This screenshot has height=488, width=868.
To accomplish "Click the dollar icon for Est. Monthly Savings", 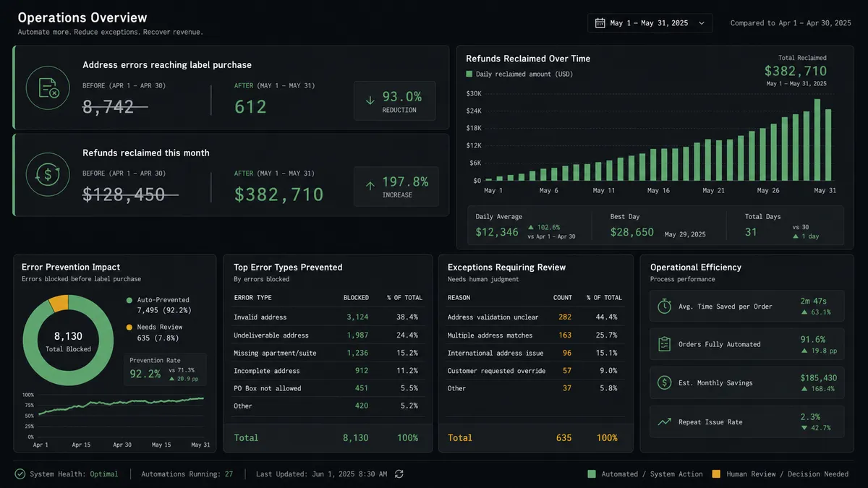I will pos(664,383).
